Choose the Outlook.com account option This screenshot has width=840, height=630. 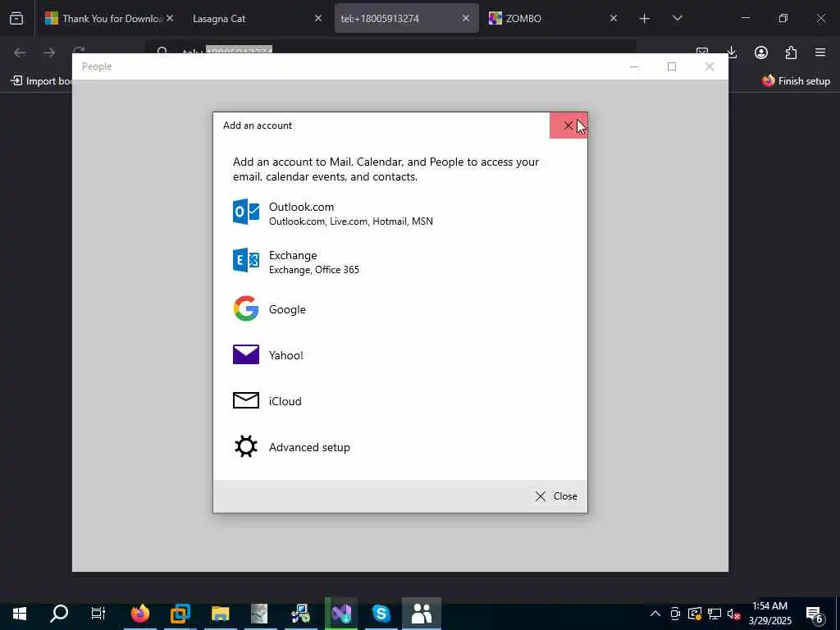pos(399,213)
